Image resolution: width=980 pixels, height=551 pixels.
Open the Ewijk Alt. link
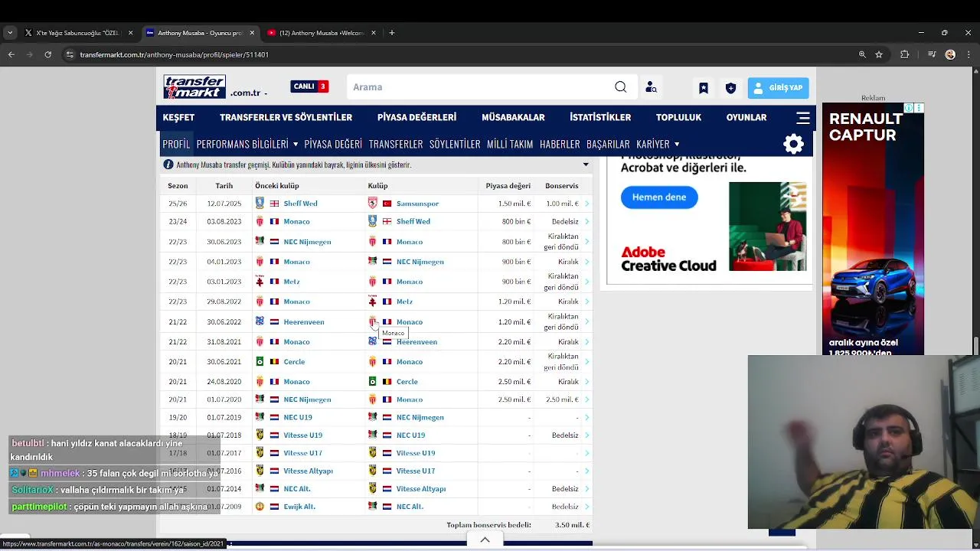coord(299,507)
